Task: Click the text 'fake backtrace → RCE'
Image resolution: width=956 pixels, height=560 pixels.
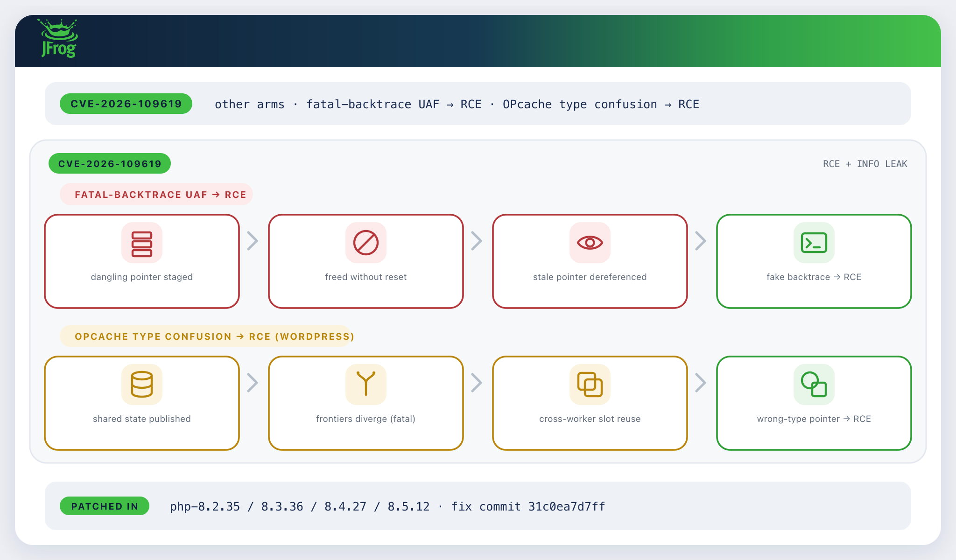Action: (x=814, y=277)
